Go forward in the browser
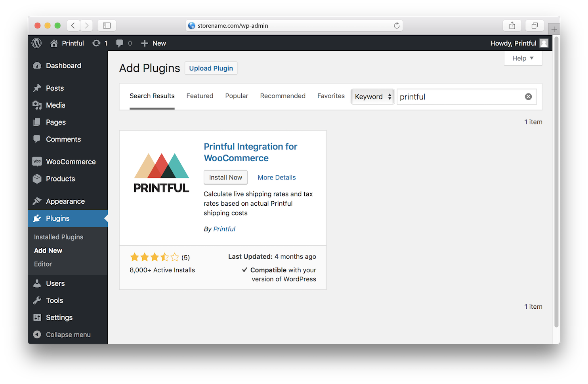Image resolution: width=588 pixels, height=384 pixels. (86, 25)
